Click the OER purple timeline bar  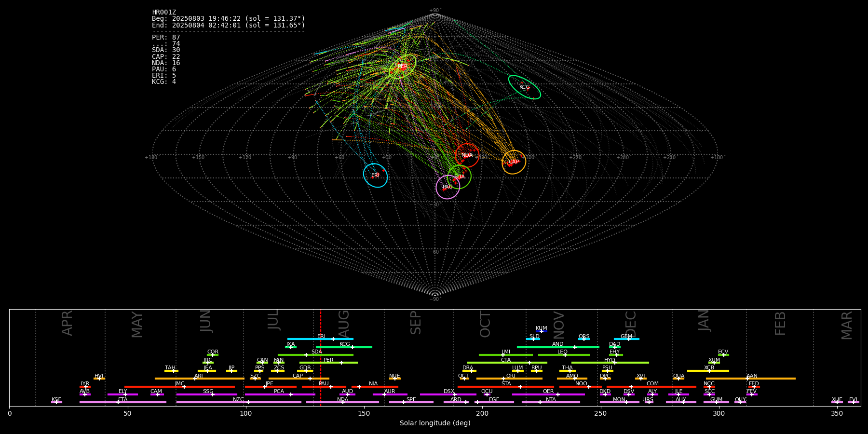coord(548,394)
